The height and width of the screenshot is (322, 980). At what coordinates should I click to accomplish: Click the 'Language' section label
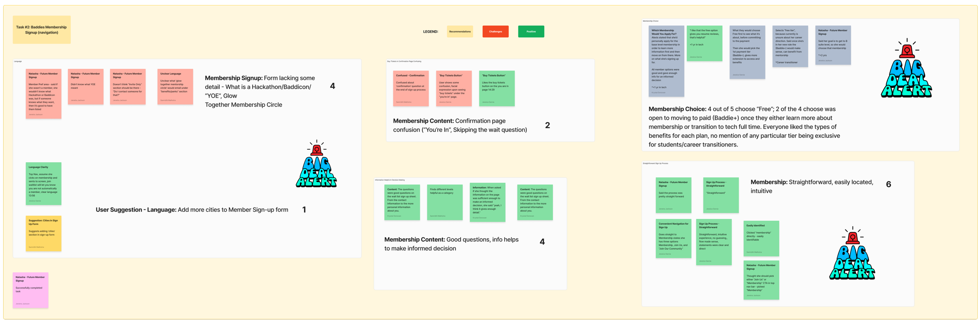coord(18,61)
